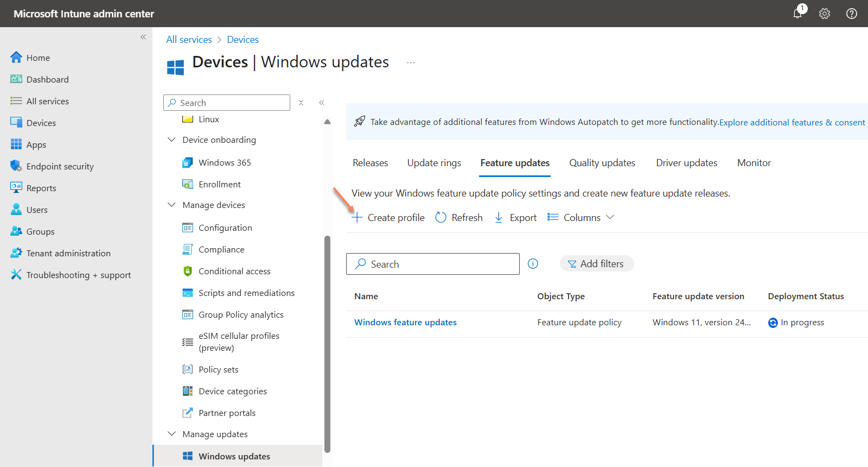Open the notifications bell icon
The width and height of the screenshot is (868, 467).
797,14
